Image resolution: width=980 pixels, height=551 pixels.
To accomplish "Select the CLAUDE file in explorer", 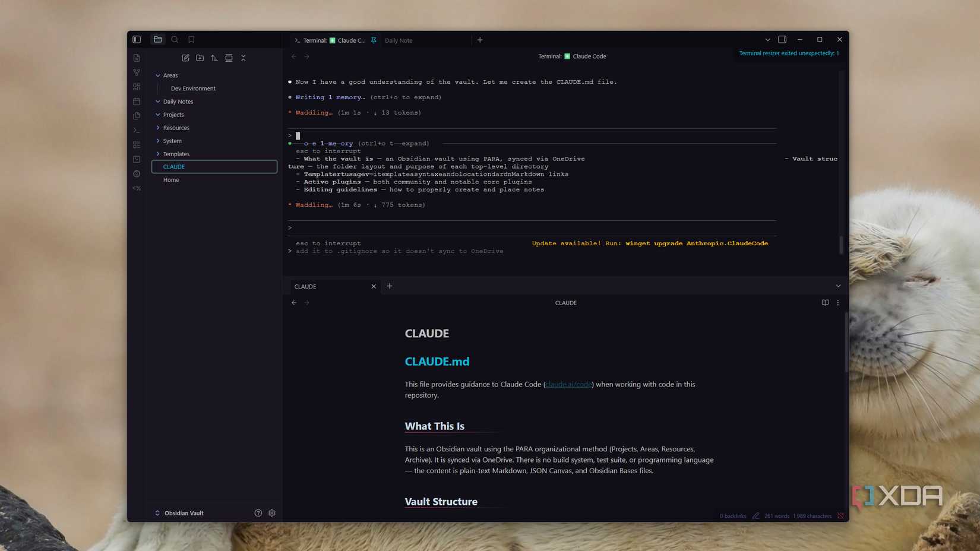I will tap(214, 167).
